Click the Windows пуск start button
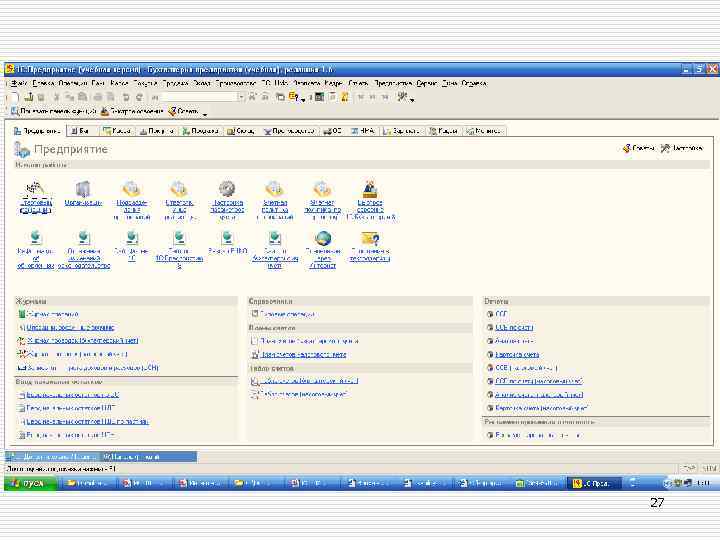 click(30, 484)
